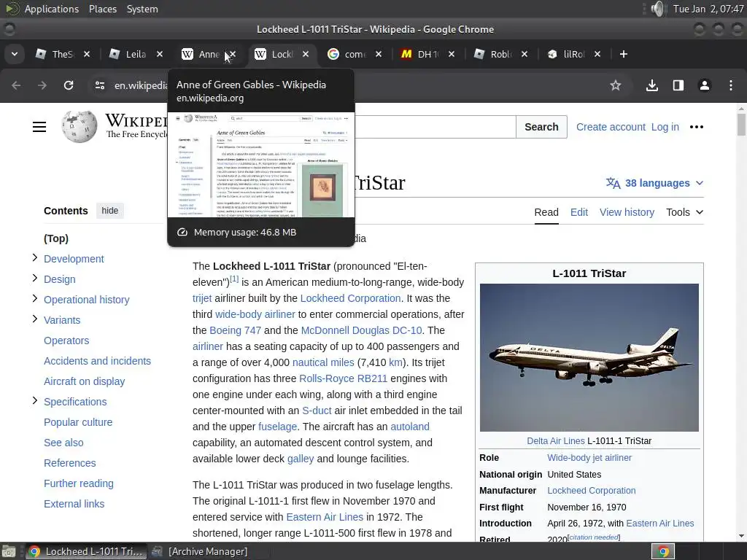
Task: Open the Tools dropdown
Action: [x=684, y=212]
